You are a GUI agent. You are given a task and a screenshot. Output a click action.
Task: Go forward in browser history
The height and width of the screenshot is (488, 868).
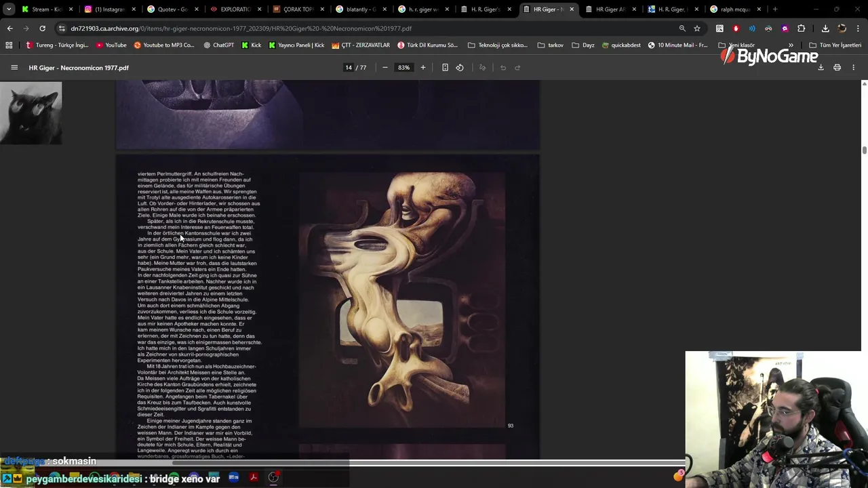[x=26, y=28]
